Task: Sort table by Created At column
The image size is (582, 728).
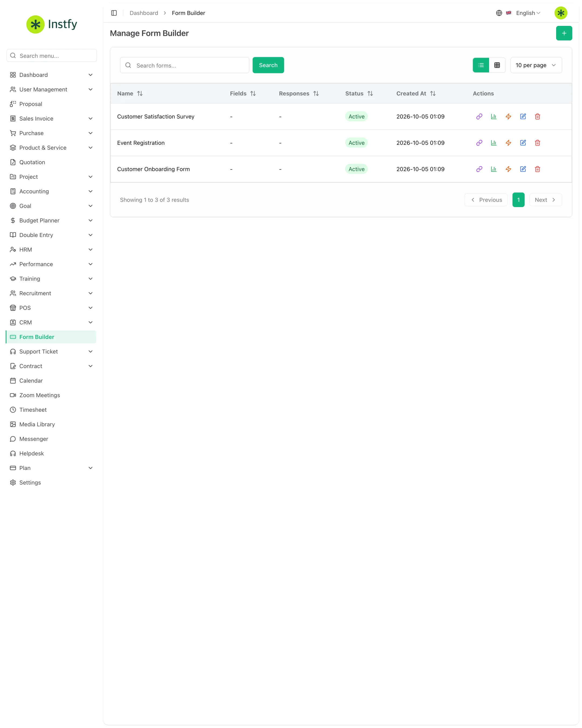Action: [x=416, y=94]
